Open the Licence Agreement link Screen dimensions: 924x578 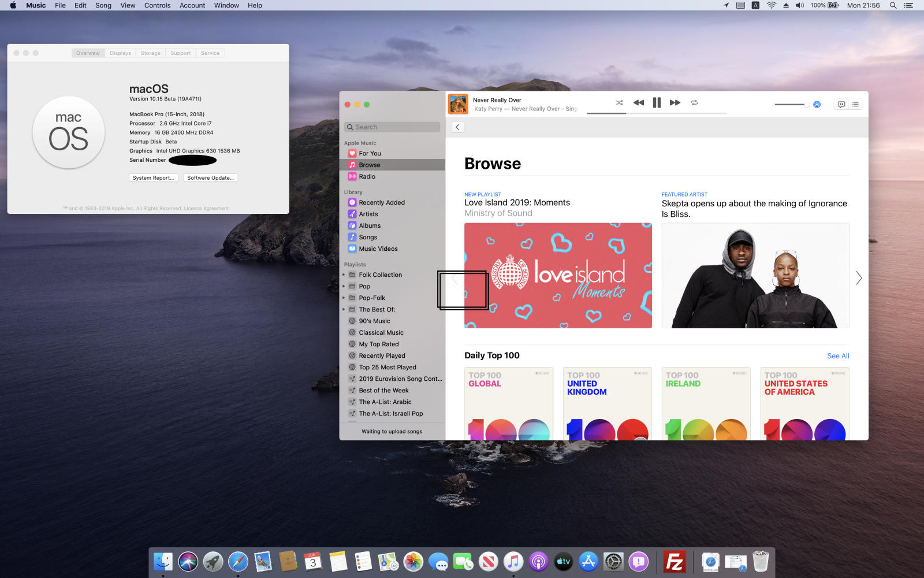206,209
